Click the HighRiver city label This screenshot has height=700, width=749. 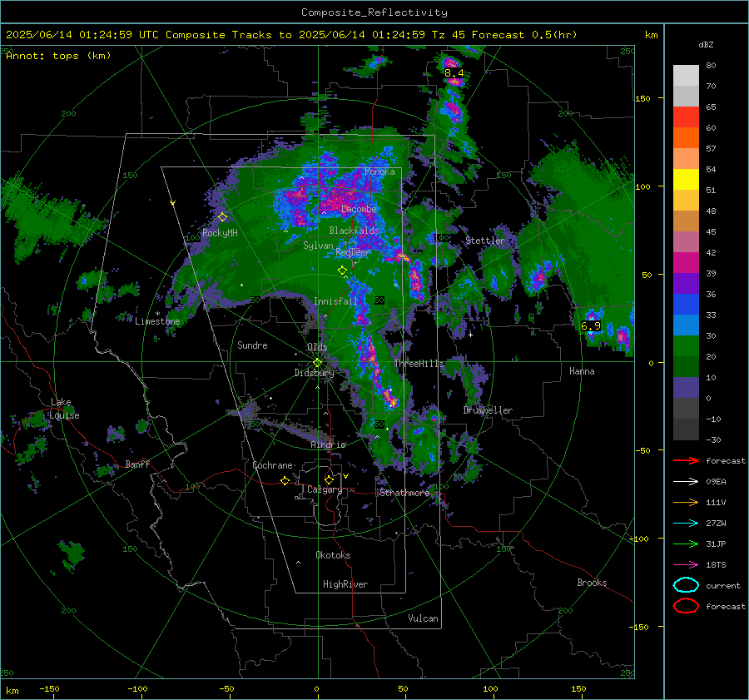pyautogui.click(x=345, y=584)
